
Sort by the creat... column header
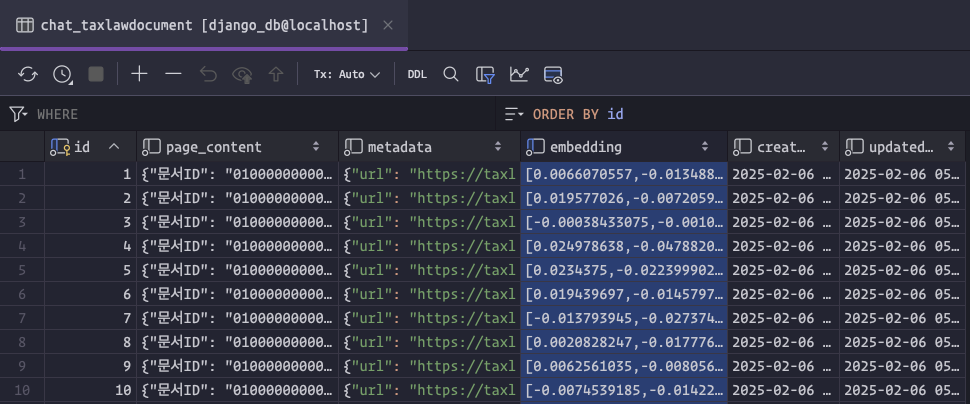tap(783, 147)
